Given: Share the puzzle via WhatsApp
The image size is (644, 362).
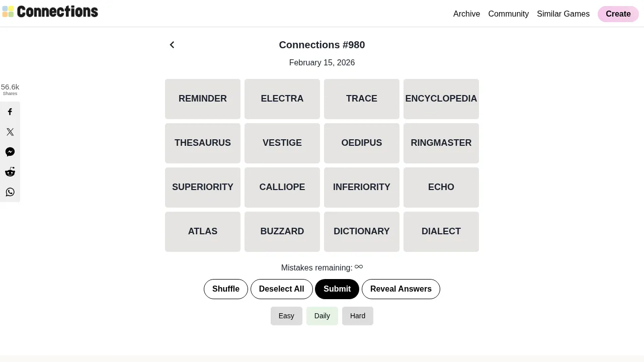Looking at the screenshot, I should [10, 192].
